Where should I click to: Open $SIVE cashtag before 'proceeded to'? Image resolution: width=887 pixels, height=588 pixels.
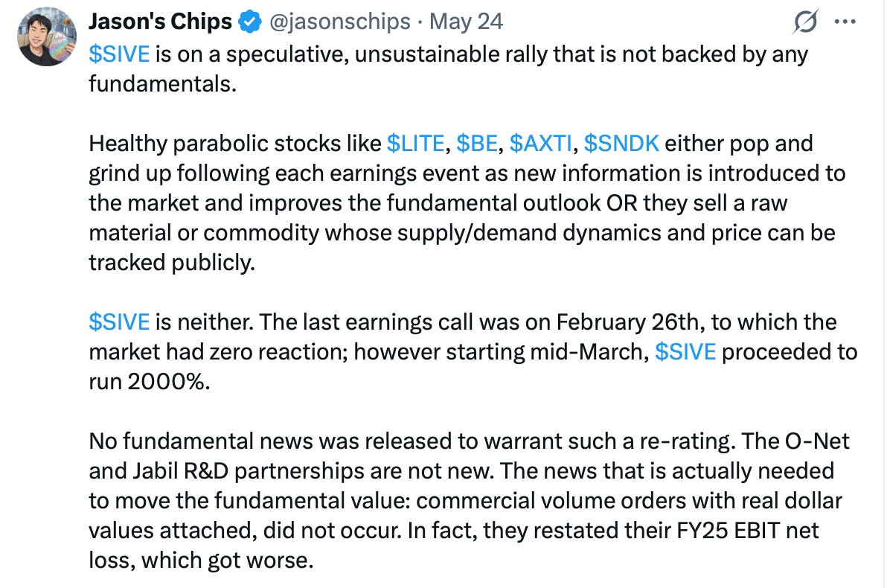[685, 352]
